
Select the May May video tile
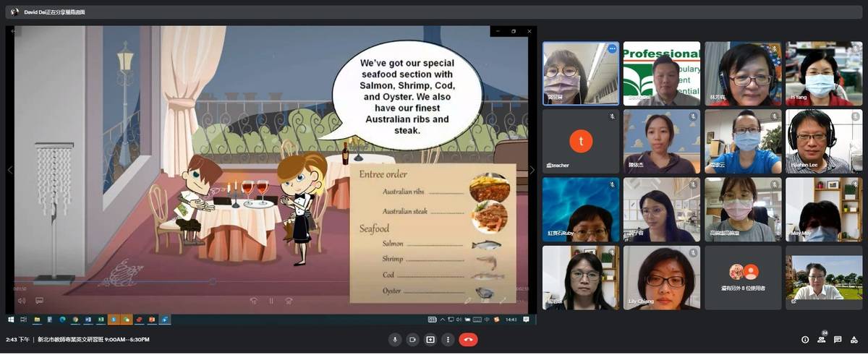[824, 210]
